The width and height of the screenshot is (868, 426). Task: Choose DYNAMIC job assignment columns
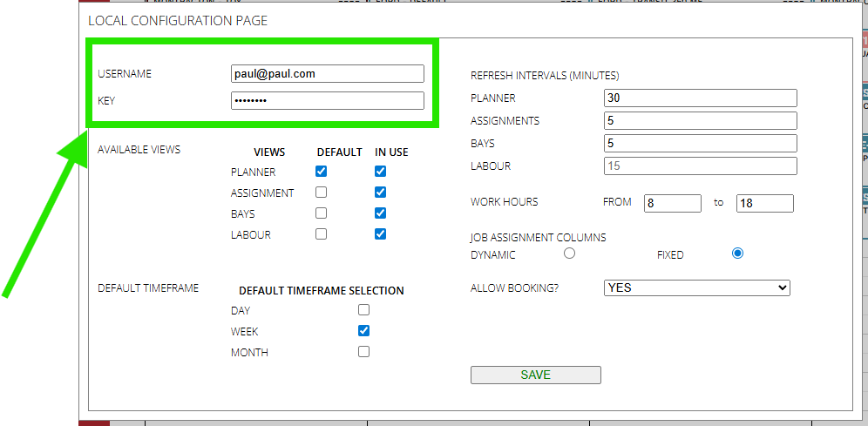[x=569, y=254]
